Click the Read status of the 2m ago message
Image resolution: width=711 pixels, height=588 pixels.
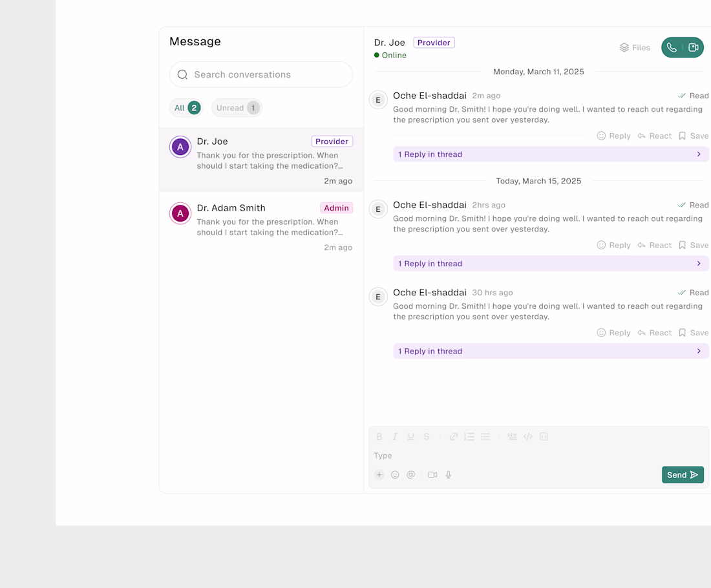[694, 96]
